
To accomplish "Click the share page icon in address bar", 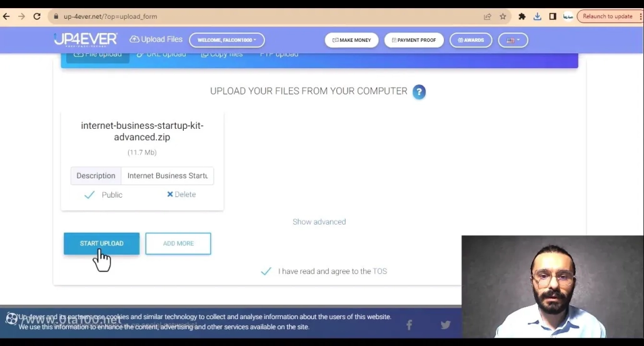I will [x=487, y=17].
